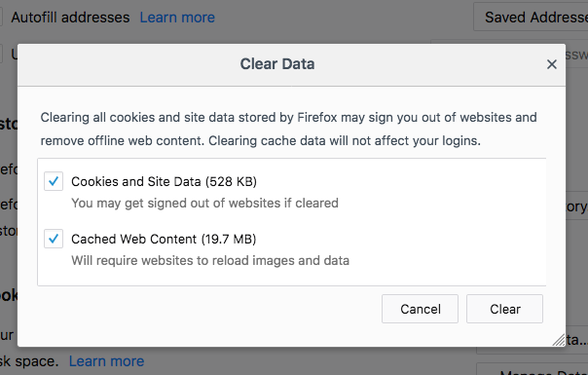Click the 'signed out of websites if cleared' description
Image resolution: width=588 pixels, height=375 pixels.
(204, 203)
